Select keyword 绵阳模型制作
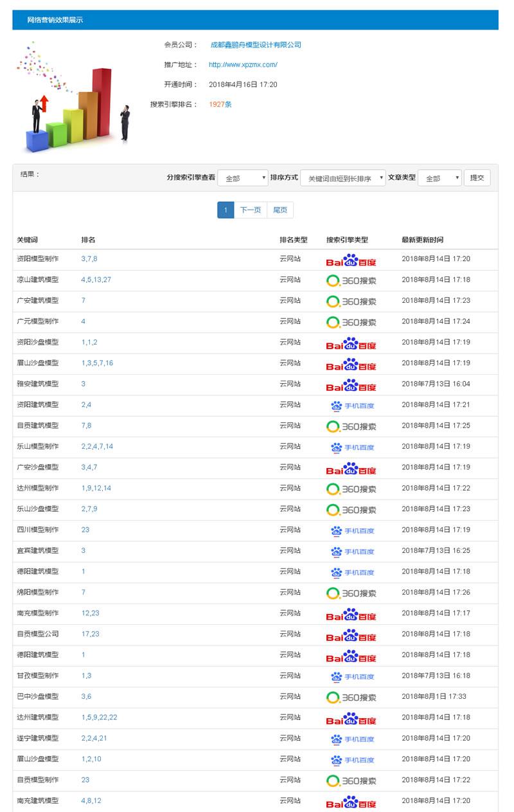Viewport: 514px width, 812px height. coord(37,592)
